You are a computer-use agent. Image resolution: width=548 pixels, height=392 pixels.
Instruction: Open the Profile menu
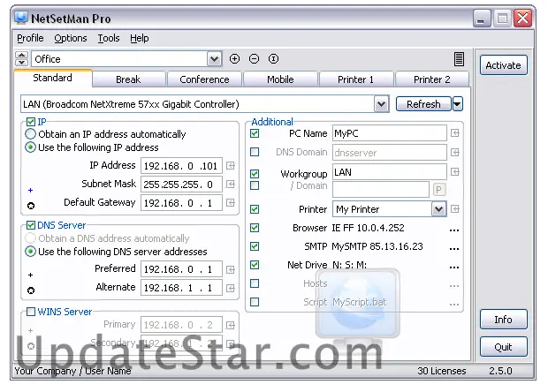[x=30, y=38]
